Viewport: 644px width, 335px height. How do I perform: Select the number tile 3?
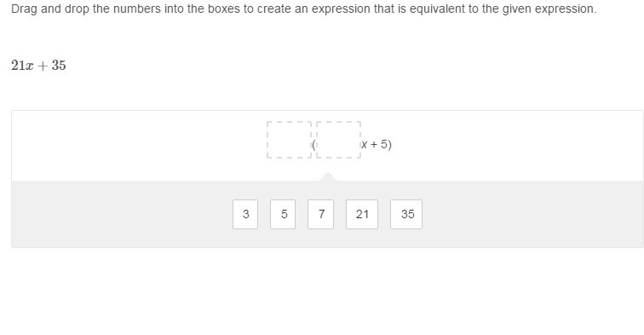point(245,214)
